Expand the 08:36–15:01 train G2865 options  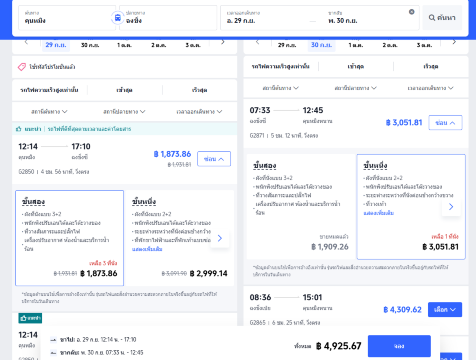pyautogui.click(x=445, y=310)
